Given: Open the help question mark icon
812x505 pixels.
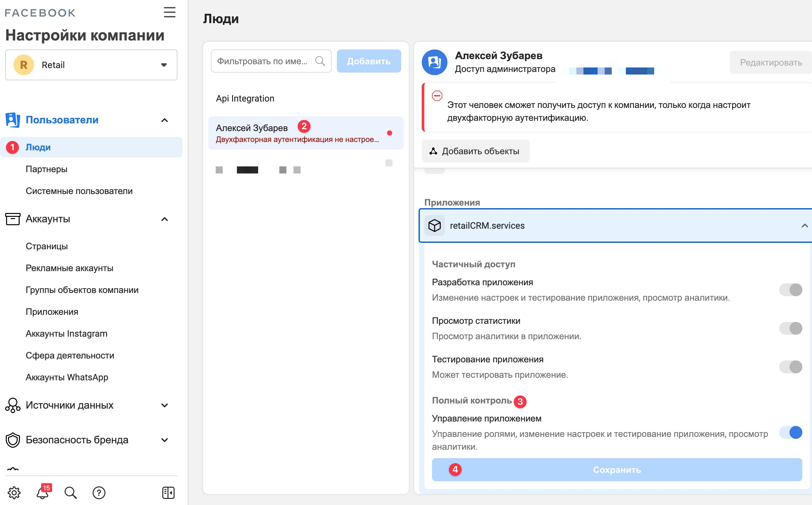Looking at the screenshot, I should click(x=99, y=492).
